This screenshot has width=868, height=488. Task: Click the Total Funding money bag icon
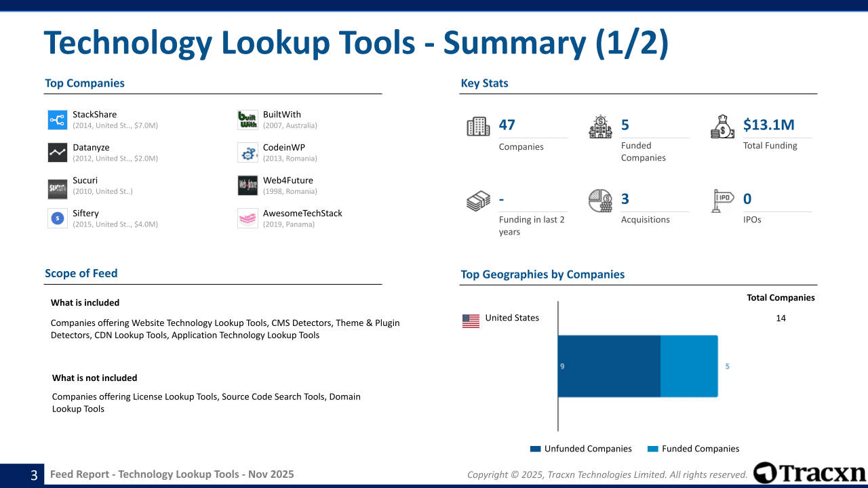tap(722, 127)
